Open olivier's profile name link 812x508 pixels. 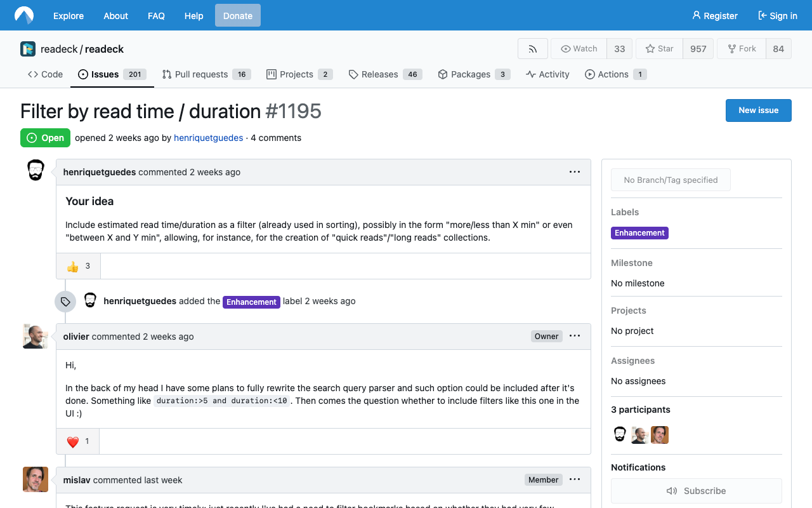(x=76, y=337)
